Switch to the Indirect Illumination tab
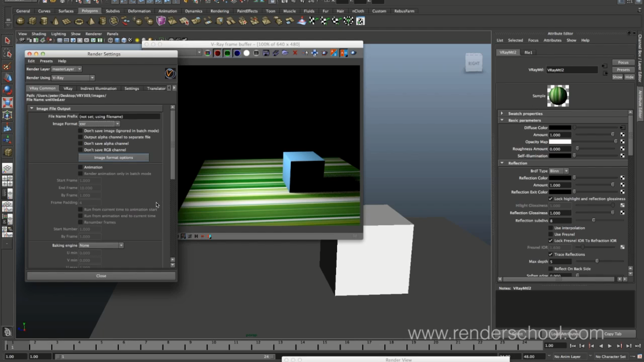This screenshot has width=644, height=362. [99, 89]
